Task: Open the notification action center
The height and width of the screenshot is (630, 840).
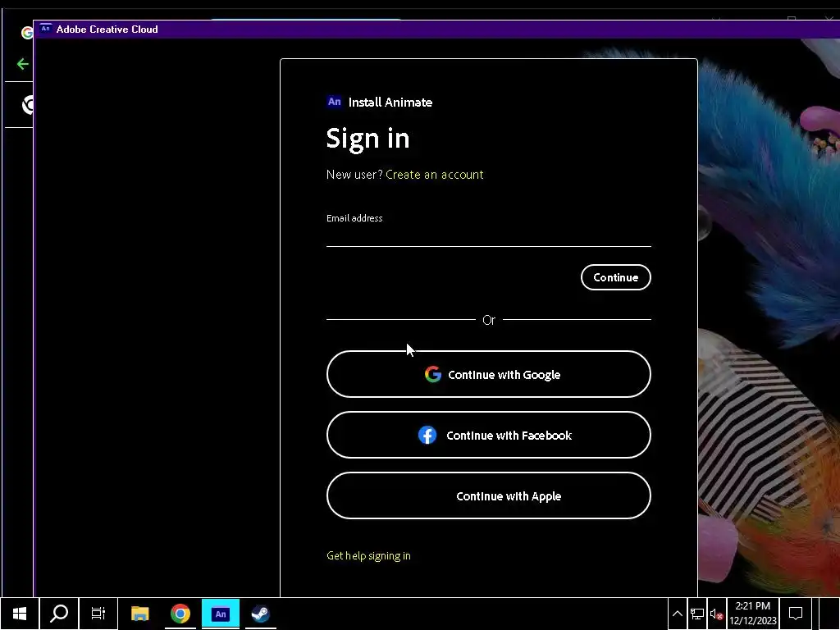Action: (796, 614)
